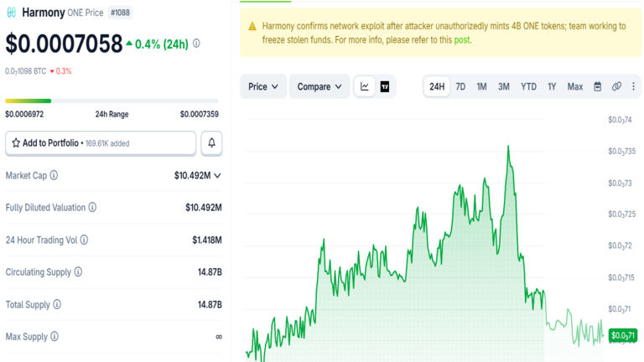Select the Max time range tab

575,86
